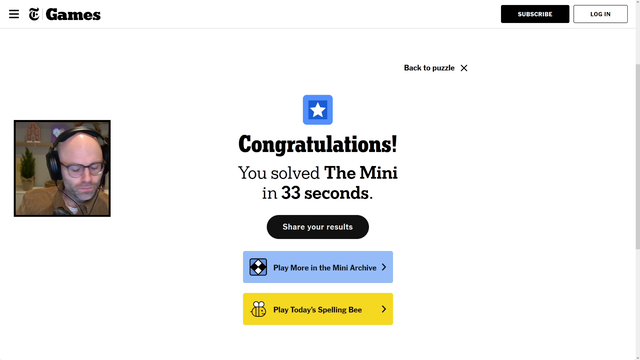The width and height of the screenshot is (640, 360).
Task: Click the webcam video thumbnail
Action: pyautogui.click(x=62, y=168)
